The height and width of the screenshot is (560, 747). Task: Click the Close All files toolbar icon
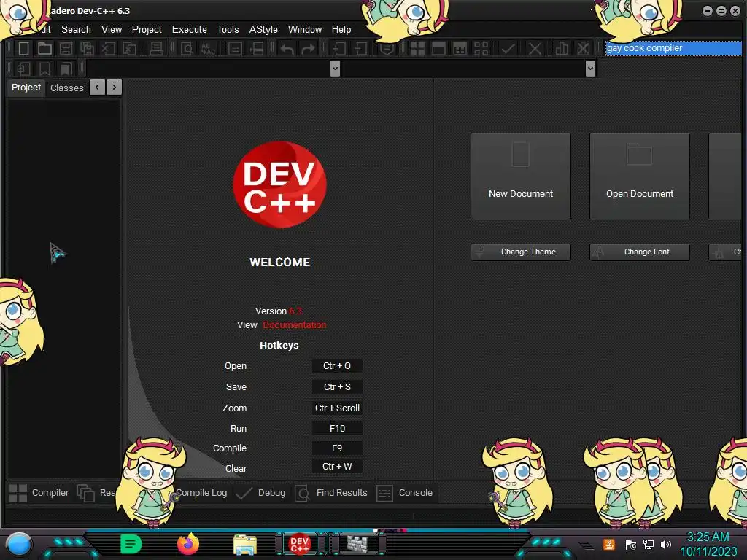pos(130,48)
